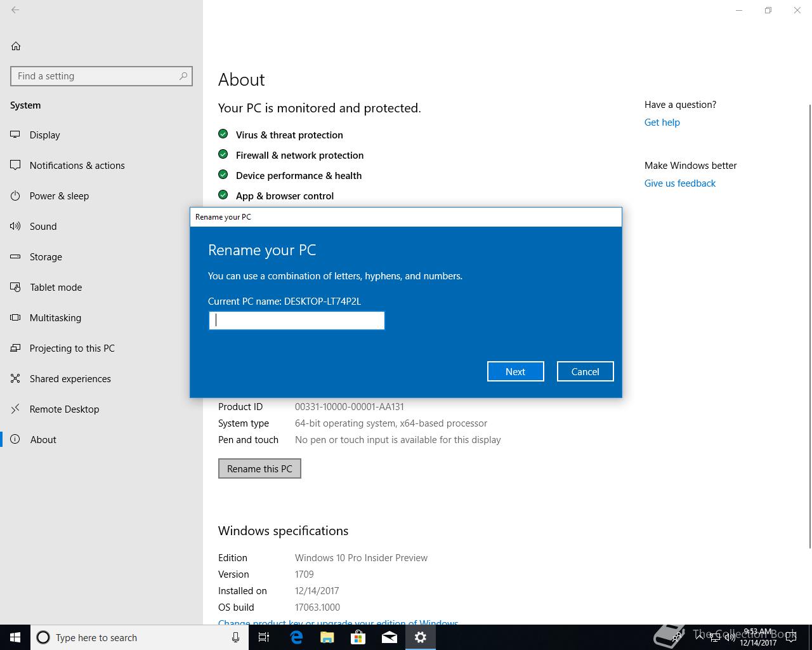This screenshot has width=812, height=650.
Task: Open Mail app from taskbar
Action: click(389, 637)
